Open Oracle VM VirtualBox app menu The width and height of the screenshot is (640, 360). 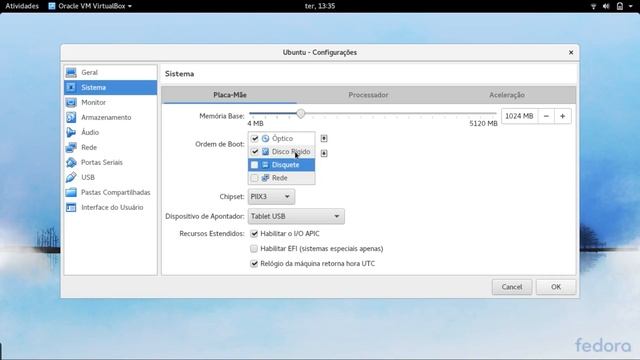tap(90, 6)
